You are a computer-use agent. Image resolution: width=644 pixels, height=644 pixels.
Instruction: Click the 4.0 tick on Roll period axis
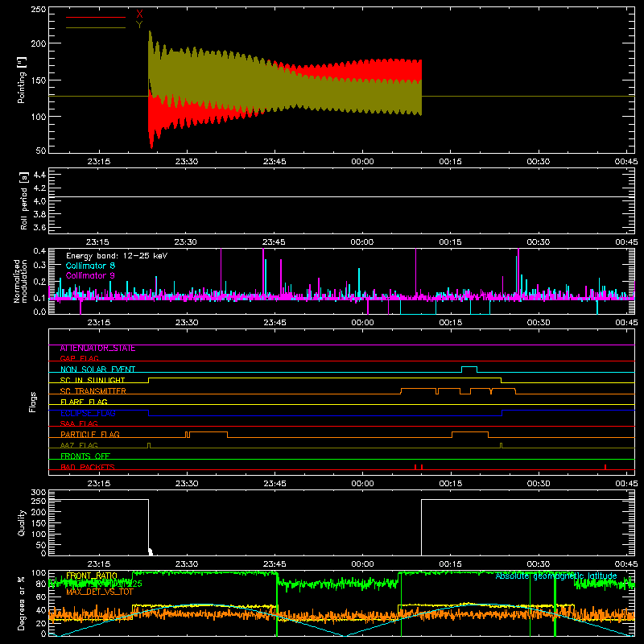coord(39,201)
